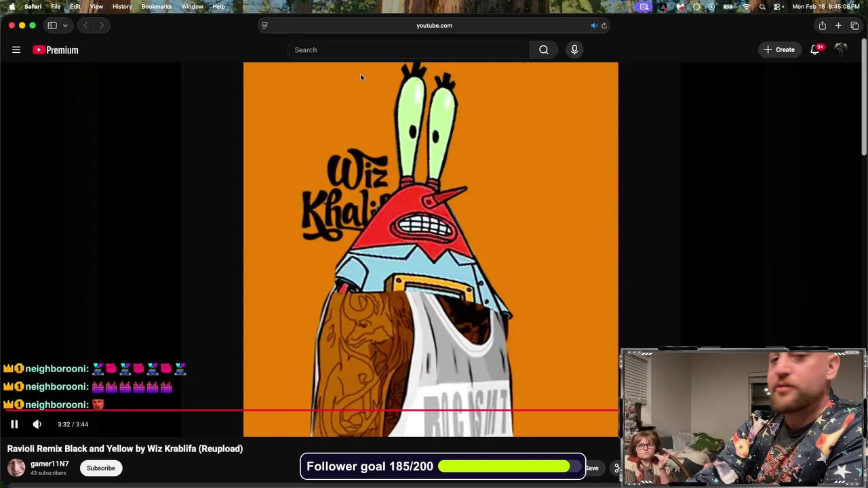868x488 pixels.
Task: Open the account avatar menu
Action: coord(841,49)
